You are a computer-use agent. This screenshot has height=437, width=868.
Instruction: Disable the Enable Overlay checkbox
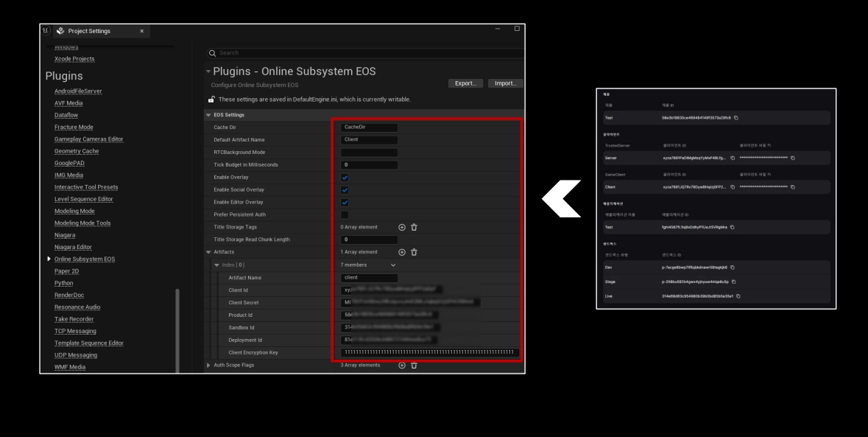tap(345, 178)
